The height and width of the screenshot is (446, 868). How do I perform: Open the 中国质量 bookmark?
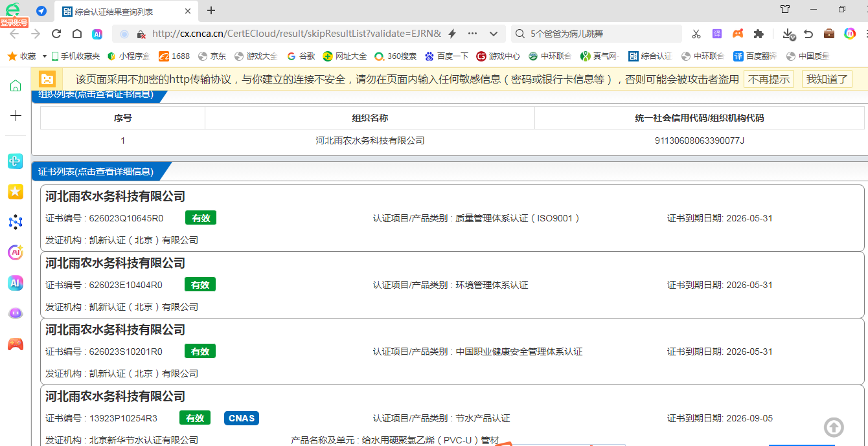pyautogui.click(x=808, y=56)
